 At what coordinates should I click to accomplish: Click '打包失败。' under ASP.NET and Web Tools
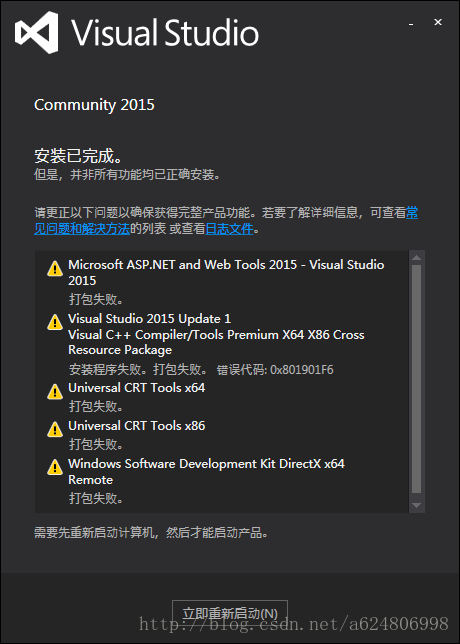[x=96, y=299]
